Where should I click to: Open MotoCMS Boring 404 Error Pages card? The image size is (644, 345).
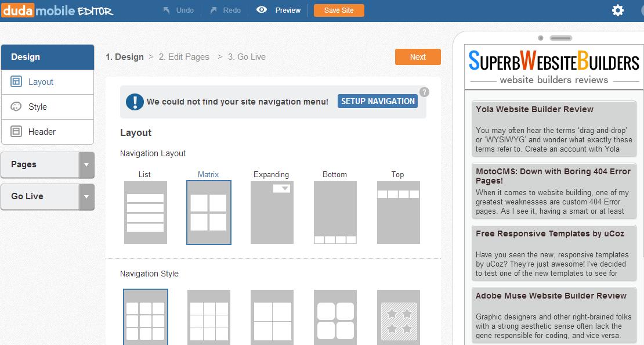(553, 190)
